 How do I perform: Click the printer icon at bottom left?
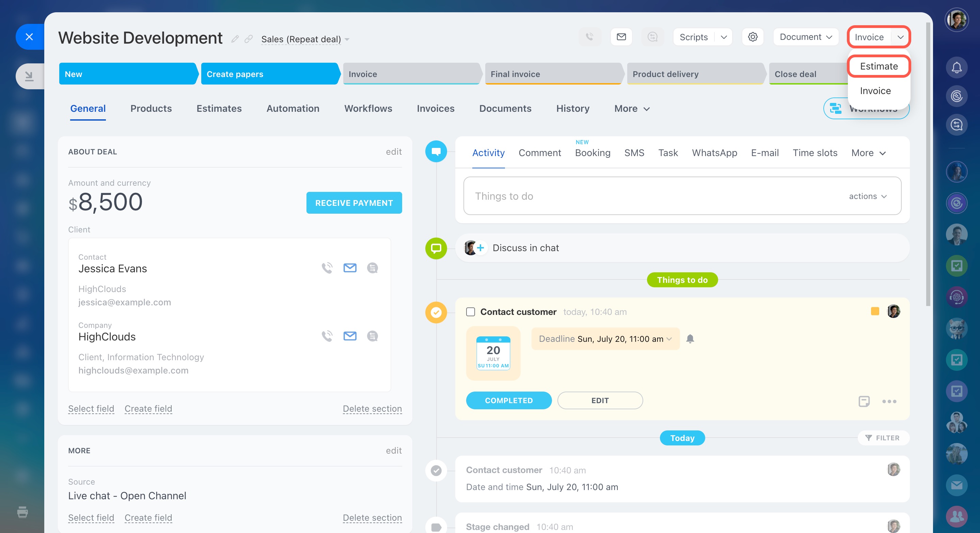point(22,512)
